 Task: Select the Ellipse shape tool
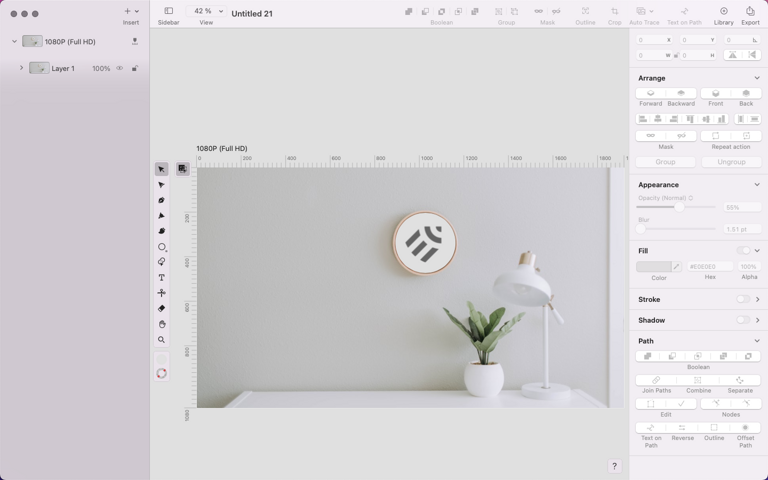(162, 247)
